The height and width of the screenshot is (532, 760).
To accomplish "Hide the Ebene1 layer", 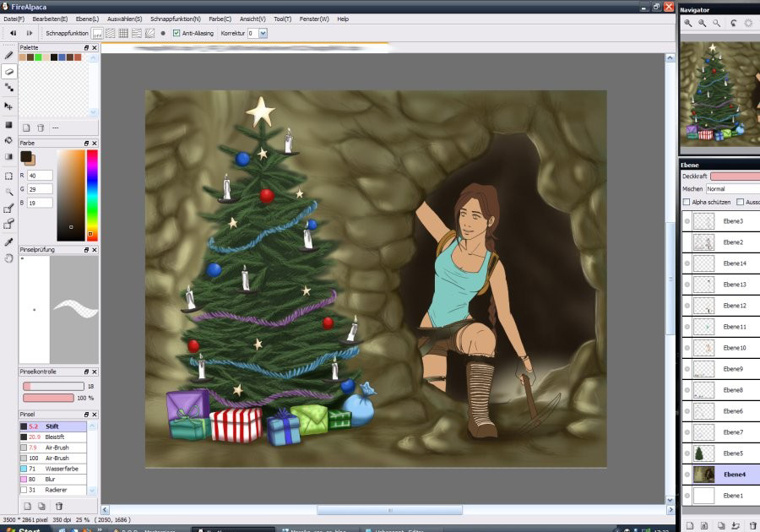I will (x=687, y=496).
